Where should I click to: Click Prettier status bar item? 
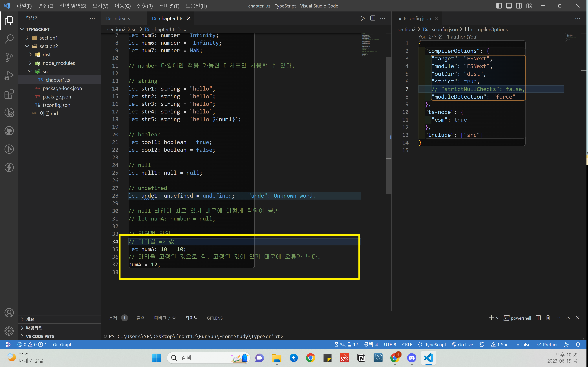[547, 344]
